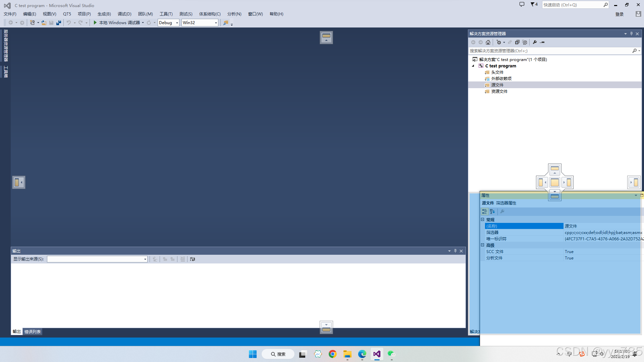This screenshot has height=362, width=644.
Task: Pin the Solution Explorer panel
Action: click(631, 34)
